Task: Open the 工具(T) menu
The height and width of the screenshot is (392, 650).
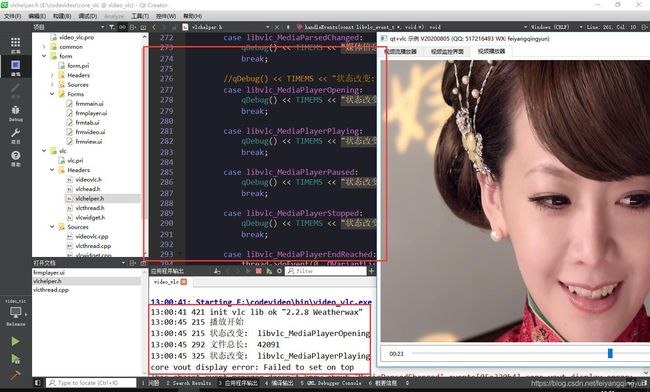Action: [140, 16]
